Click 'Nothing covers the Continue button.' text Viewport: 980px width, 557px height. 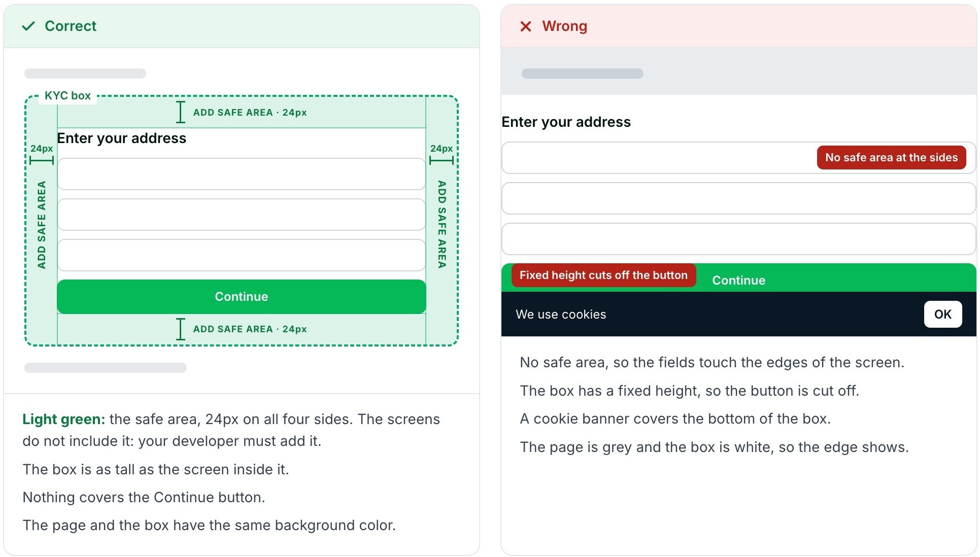(144, 497)
